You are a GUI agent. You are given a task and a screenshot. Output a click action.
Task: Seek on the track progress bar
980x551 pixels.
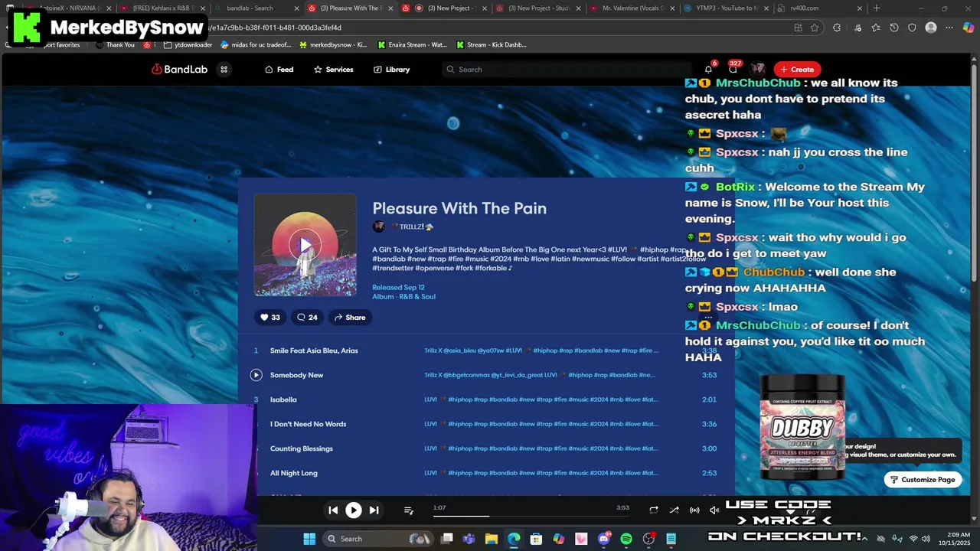pos(531,516)
